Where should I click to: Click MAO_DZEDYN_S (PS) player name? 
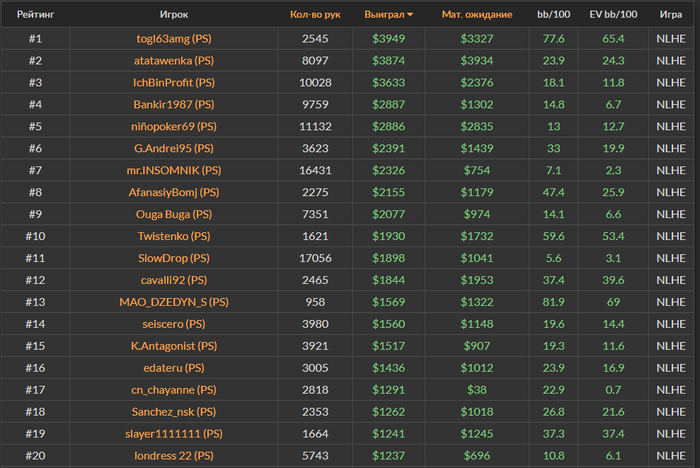(x=174, y=302)
